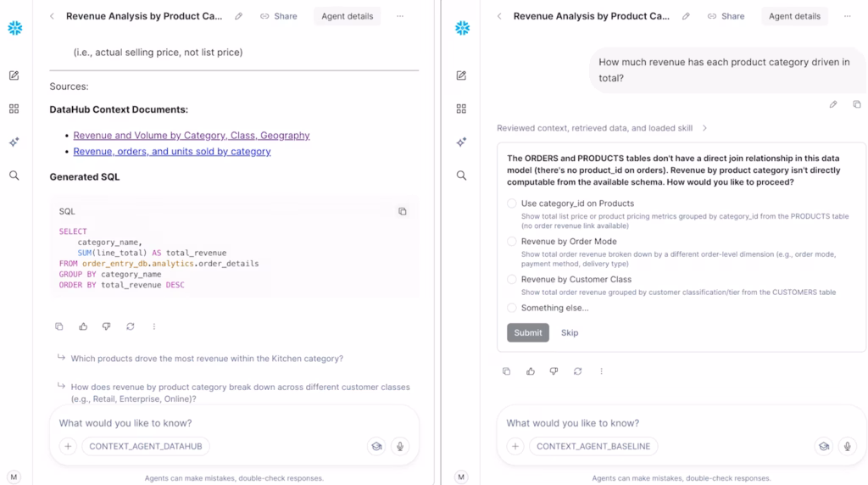Click graduation cap icon in baseline input

[824, 446]
